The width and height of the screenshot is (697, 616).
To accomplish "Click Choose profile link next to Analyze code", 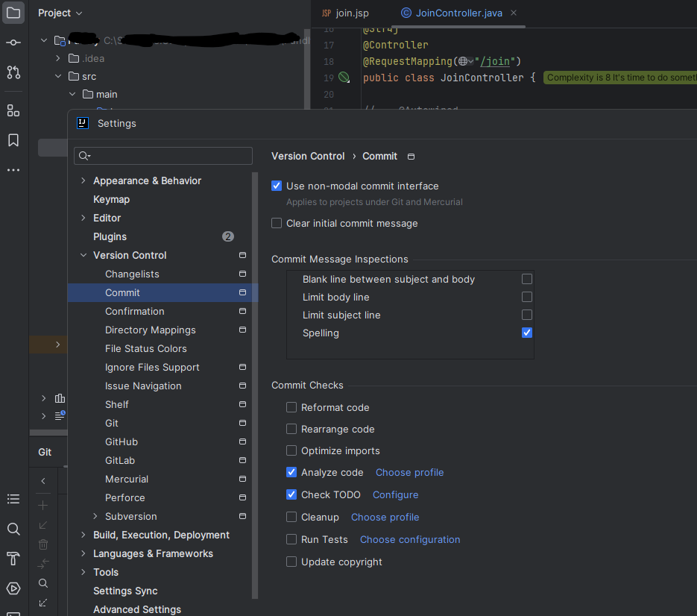I will point(409,472).
